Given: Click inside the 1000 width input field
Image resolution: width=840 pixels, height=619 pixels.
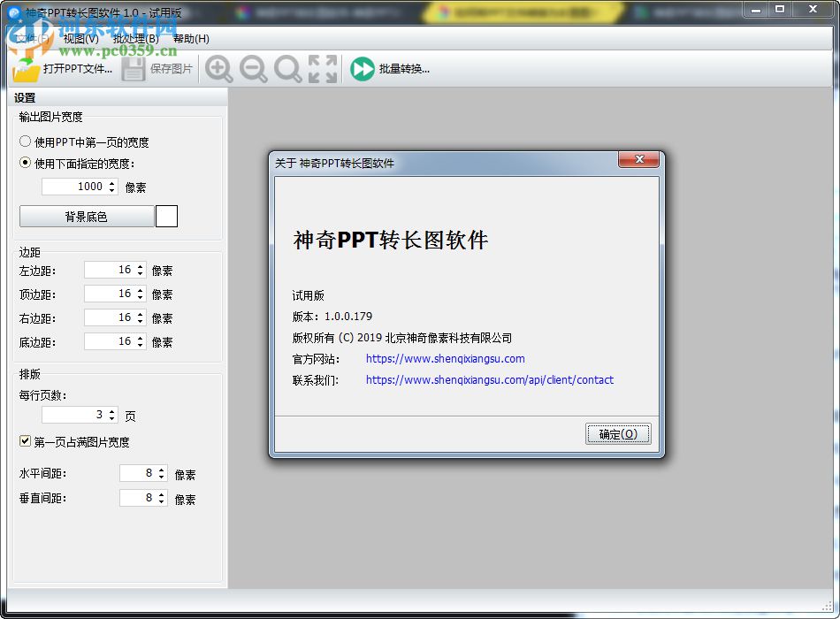Looking at the screenshot, I should coord(80,187).
